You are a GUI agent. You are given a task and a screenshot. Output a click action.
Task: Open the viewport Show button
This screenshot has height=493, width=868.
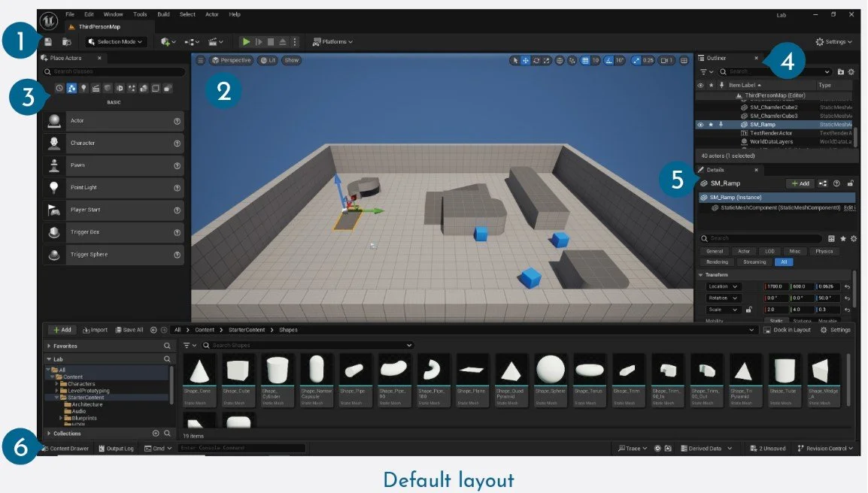(x=292, y=60)
